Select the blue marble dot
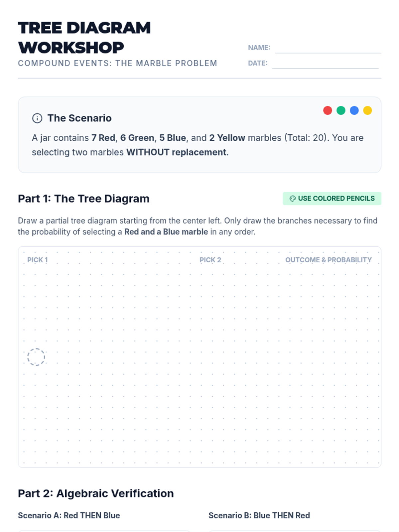 354,110
